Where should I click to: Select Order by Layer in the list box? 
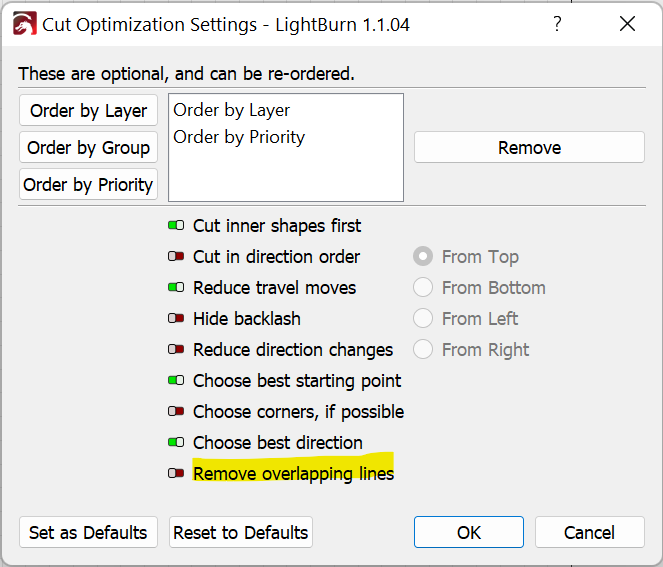pyautogui.click(x=232, y=110)
